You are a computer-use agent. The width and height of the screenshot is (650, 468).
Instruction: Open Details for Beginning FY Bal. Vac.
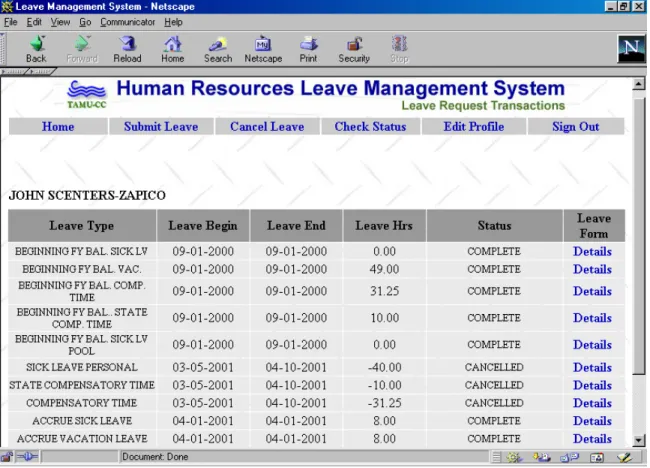pos(592,269)
